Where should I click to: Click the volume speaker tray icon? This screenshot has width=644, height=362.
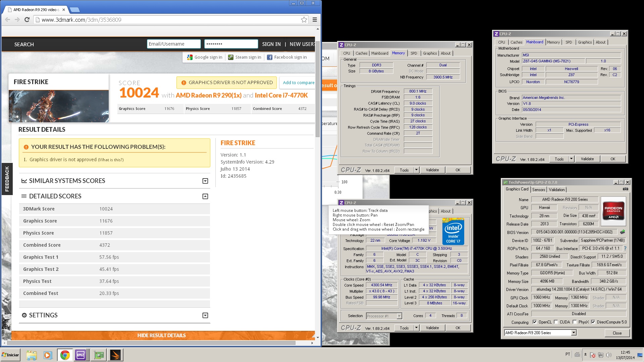(609, 355)
